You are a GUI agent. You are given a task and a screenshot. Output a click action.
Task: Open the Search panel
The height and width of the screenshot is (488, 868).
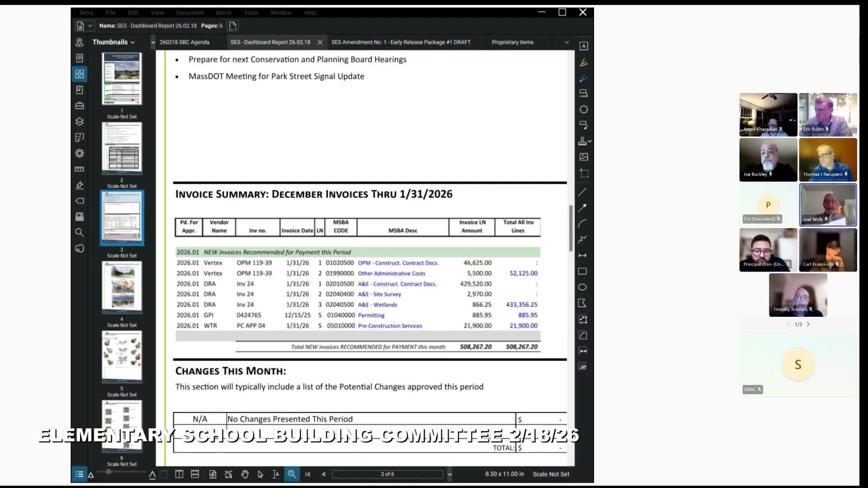click(x=80, y=232)
